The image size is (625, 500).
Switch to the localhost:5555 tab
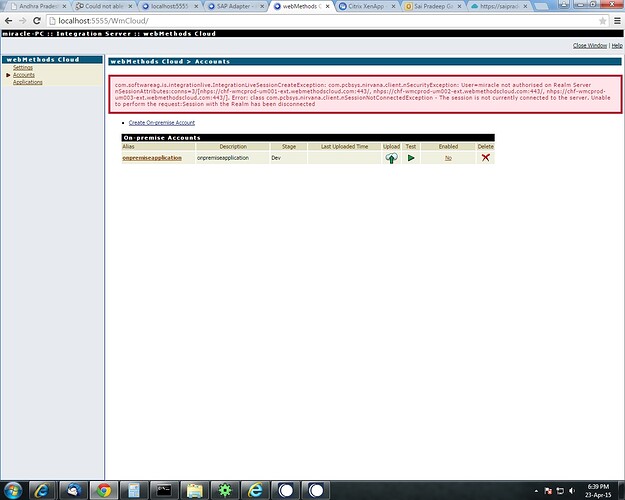coord(169,6)
